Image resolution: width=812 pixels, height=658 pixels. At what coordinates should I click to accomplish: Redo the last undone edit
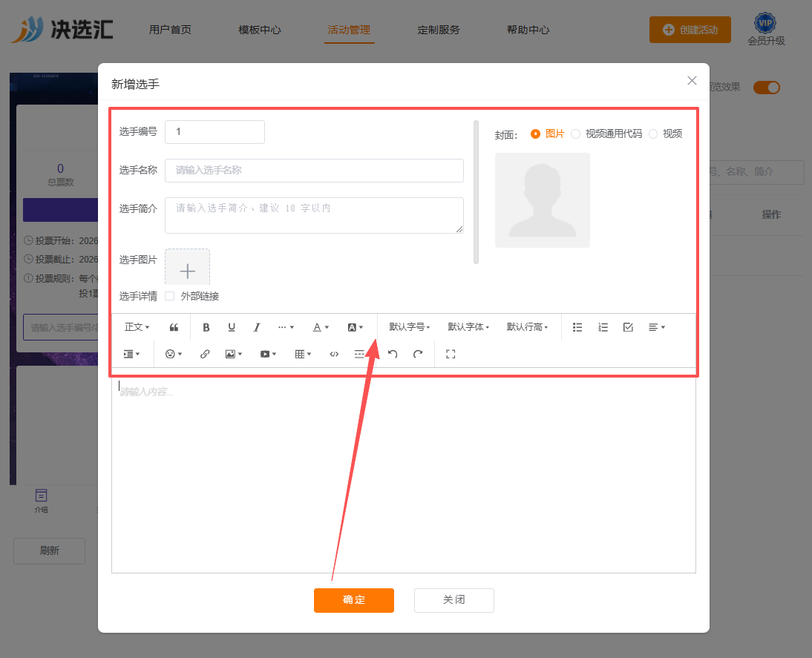pos(418,354)
